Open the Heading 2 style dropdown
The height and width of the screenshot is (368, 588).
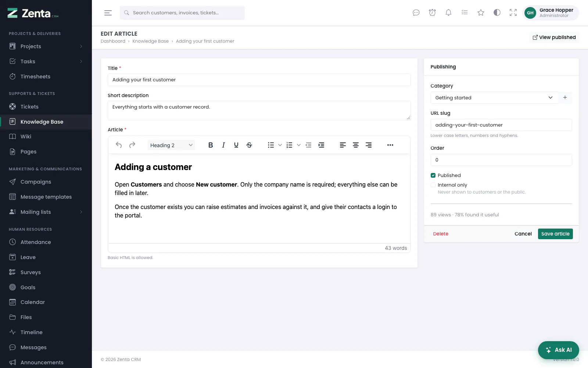(171, 145)
